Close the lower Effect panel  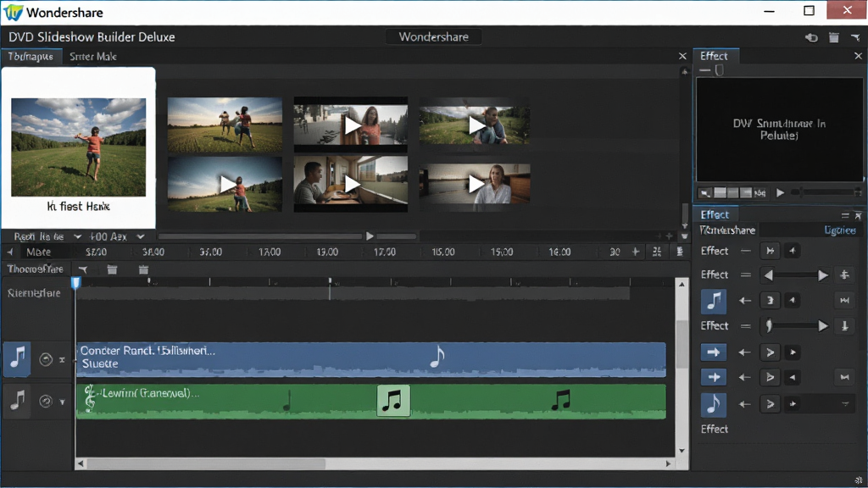pos(858,215)
